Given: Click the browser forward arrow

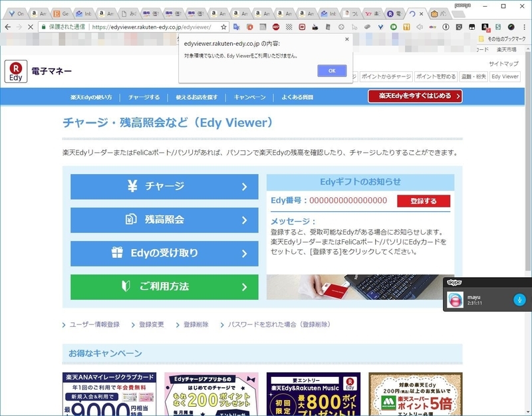Looking at the screenshot, I should tap(19, 27).
